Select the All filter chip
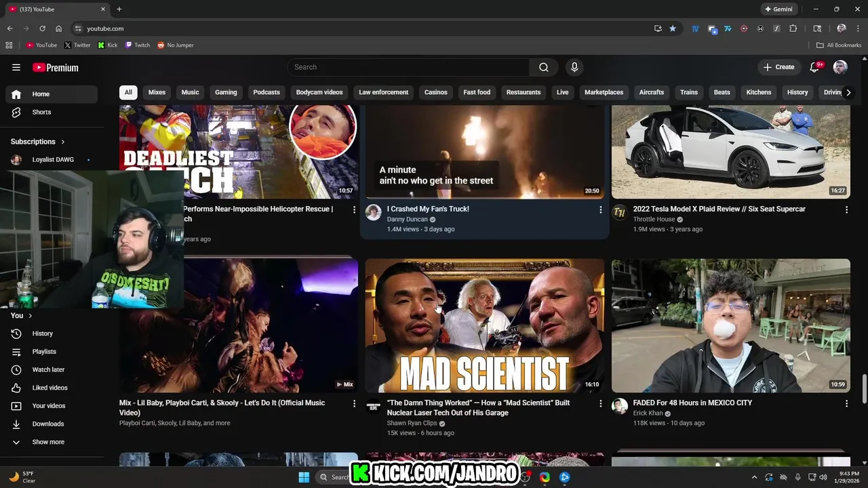Image resolution: width=868 pixels, height=488 pixels. [x=128, y=92]
